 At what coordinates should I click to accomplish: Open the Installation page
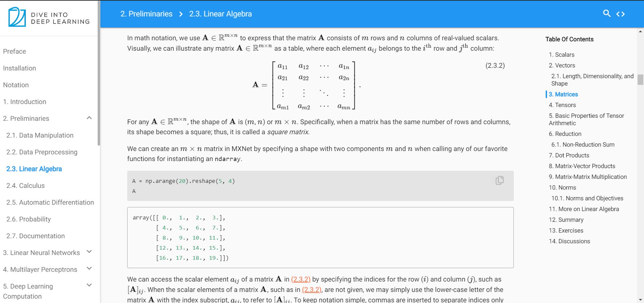19,68
